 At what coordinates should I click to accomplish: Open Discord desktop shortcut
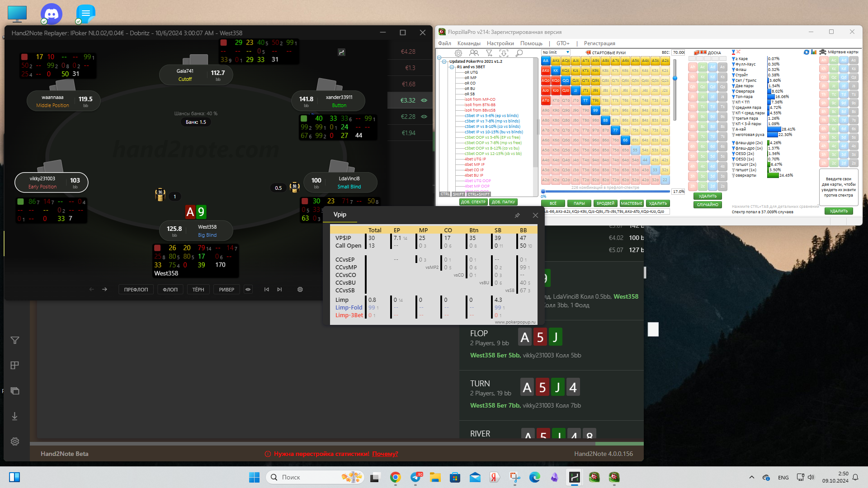(52, 14)
